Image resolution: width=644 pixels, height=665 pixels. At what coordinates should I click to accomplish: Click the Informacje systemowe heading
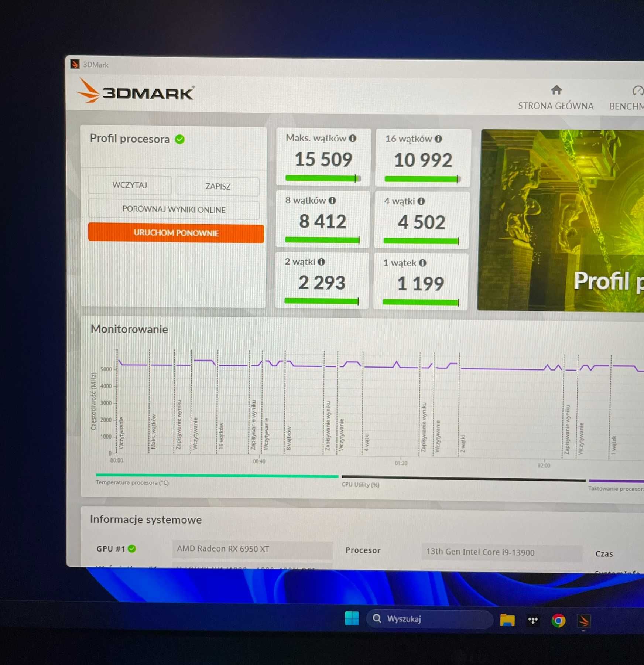146,519
